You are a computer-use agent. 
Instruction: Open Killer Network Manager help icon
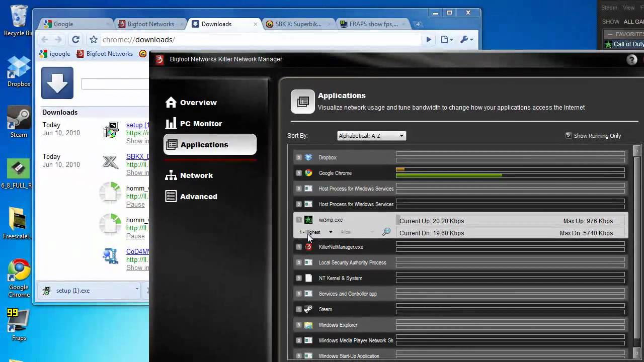632,60
